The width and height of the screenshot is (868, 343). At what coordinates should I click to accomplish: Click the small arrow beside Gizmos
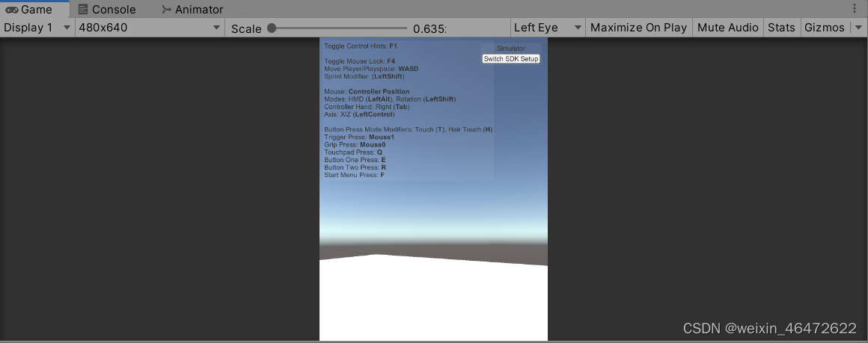[858, 28]
